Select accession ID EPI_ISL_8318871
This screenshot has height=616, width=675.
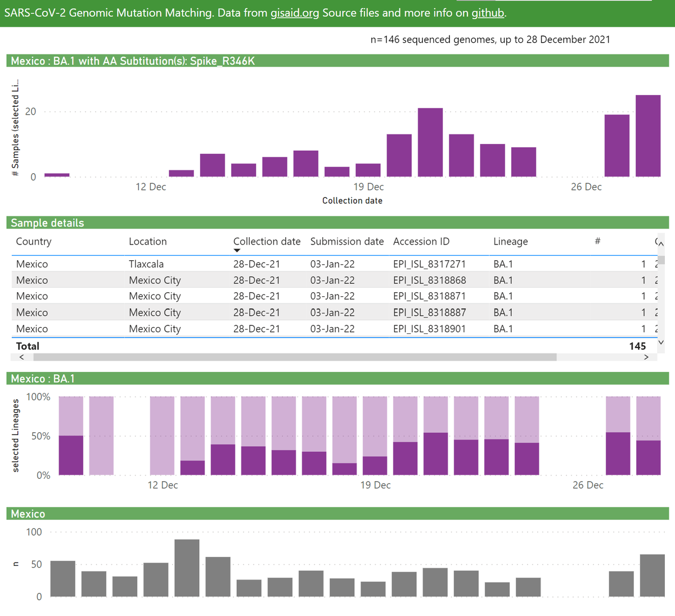pos(429,296)
